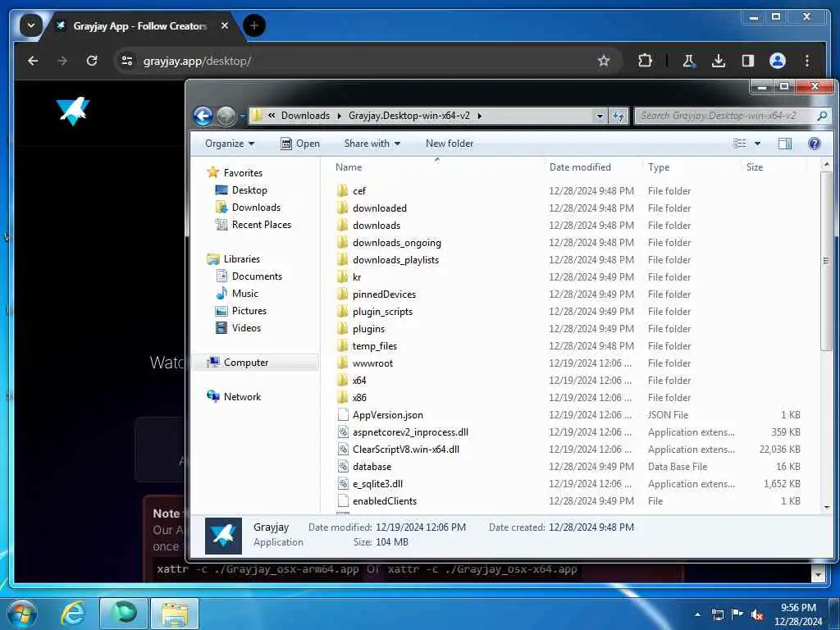The height and width of the screenshot is (630, 840).
Task: Open the address bar history dropdown
Action: [x=600, y=116]
